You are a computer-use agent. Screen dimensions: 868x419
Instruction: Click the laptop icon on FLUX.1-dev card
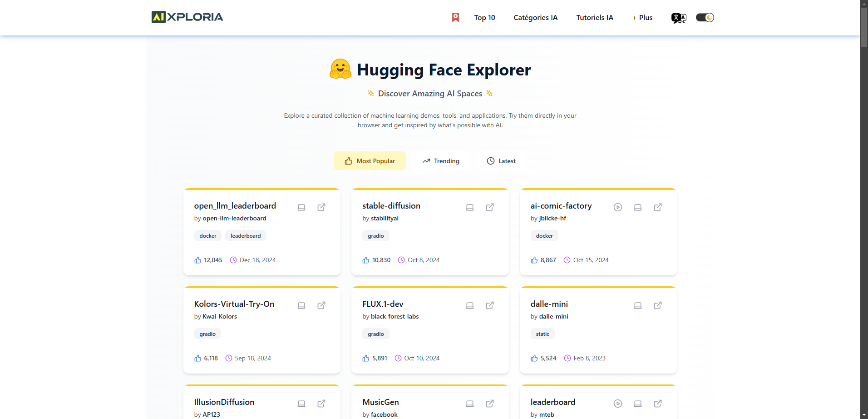[470, 305]
